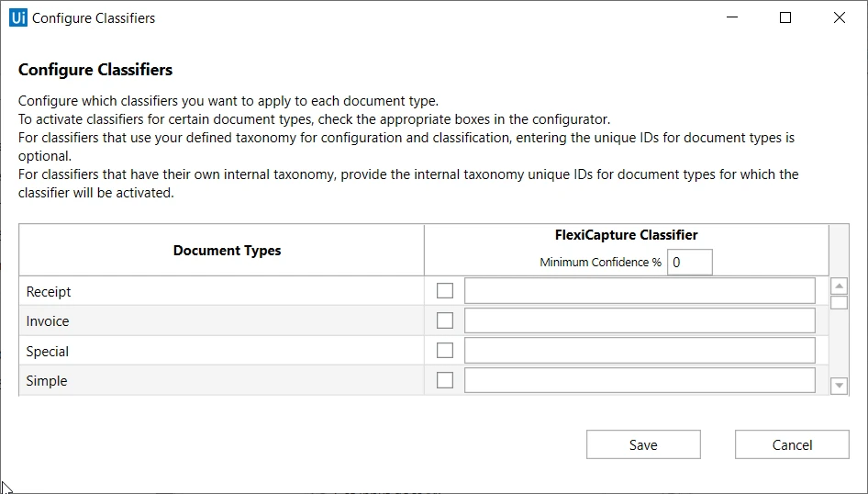Image resolution: width=868 pixels, height=494 pixels.
Task: Click the Special row ID text box
Action: point(640,351)
